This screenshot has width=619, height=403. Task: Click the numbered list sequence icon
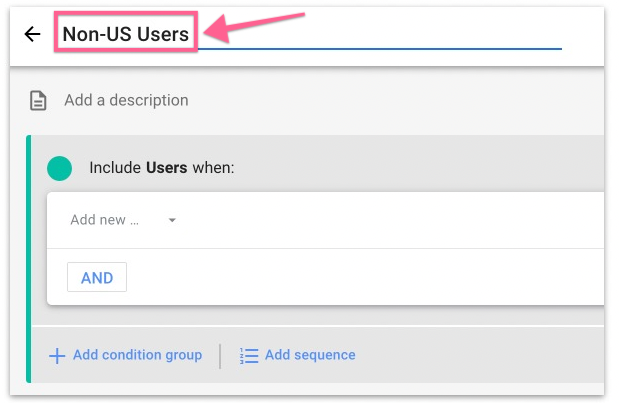pos(249,355)
